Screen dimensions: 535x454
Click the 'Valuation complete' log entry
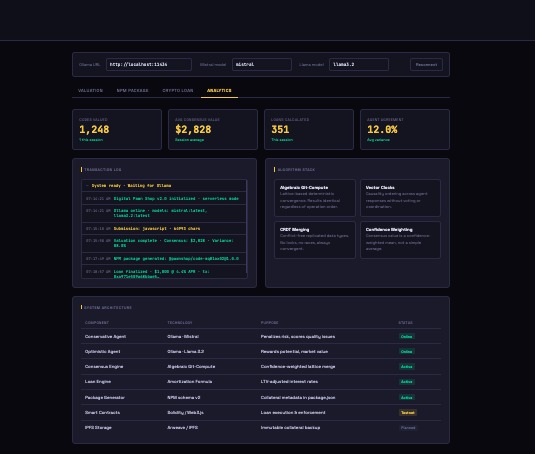164,243
